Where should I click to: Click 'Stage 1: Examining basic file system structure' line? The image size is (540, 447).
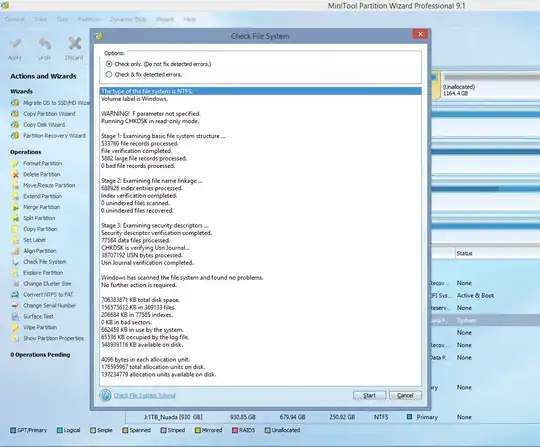[163, 136]
